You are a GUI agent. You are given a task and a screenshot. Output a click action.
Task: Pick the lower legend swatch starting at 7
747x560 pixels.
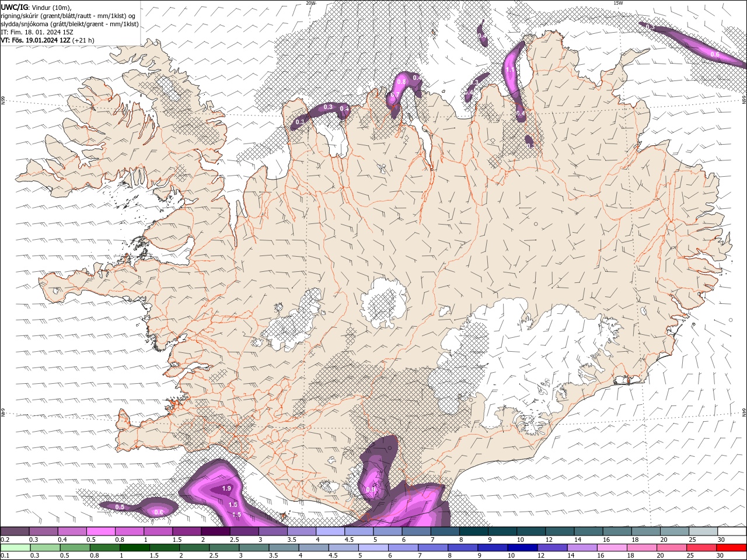(433, 548)
